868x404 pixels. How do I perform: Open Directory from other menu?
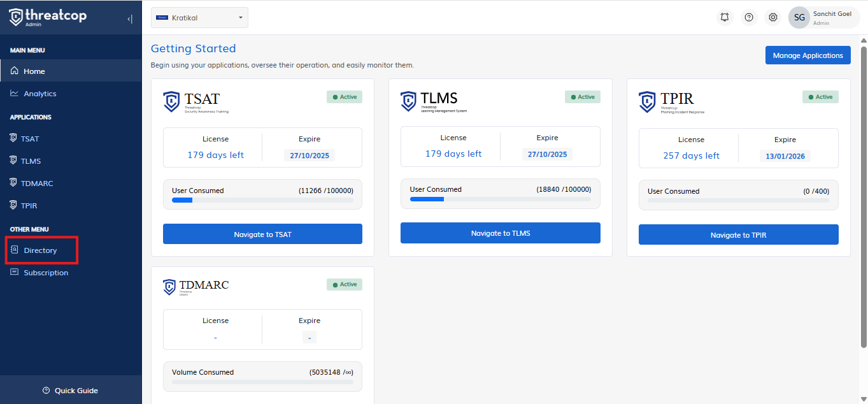point(40,250)
